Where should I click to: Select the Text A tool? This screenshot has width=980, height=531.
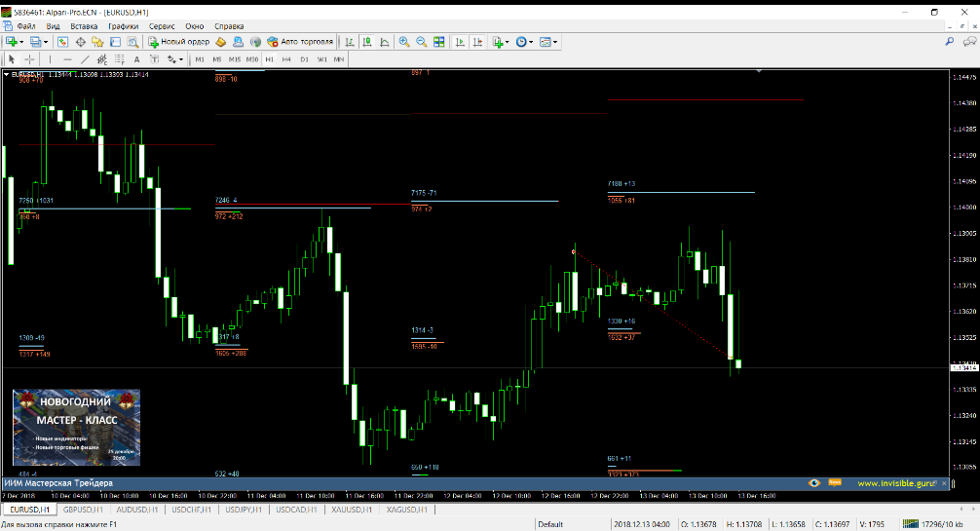tap(137, 59)
